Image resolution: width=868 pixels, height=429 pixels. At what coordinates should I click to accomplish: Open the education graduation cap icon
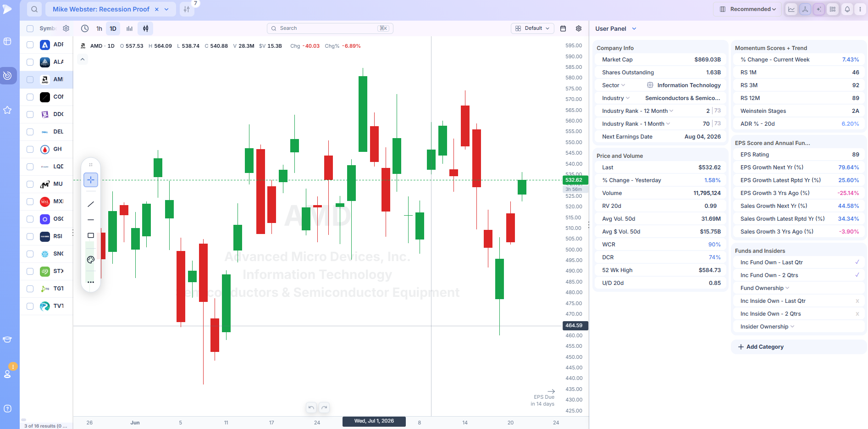[x=7, y=340]
